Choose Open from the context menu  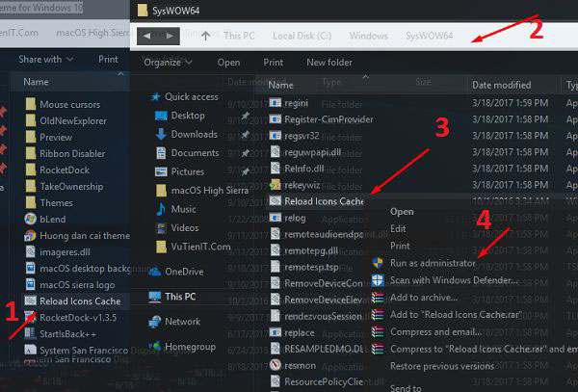402,212
